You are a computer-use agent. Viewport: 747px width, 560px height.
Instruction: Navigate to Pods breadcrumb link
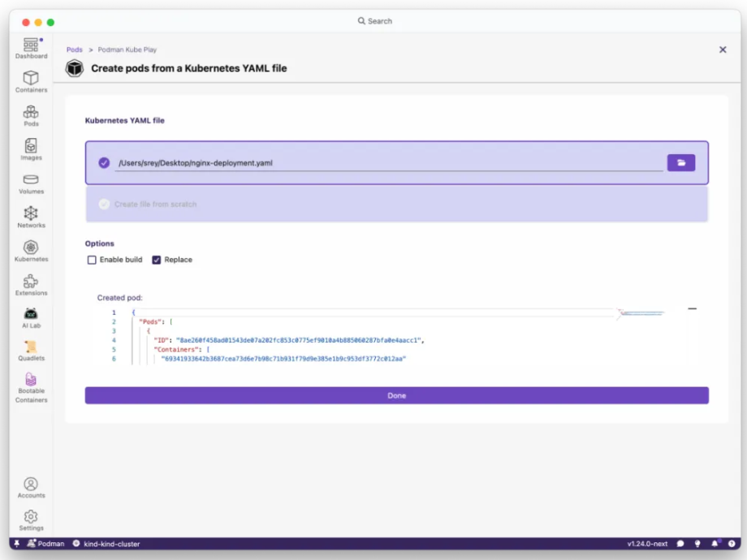[75, 50]
